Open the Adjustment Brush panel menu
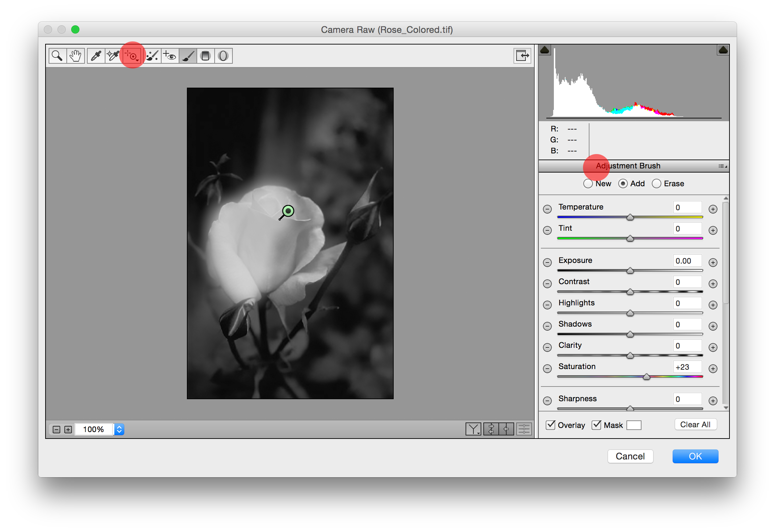 [722, 166]
